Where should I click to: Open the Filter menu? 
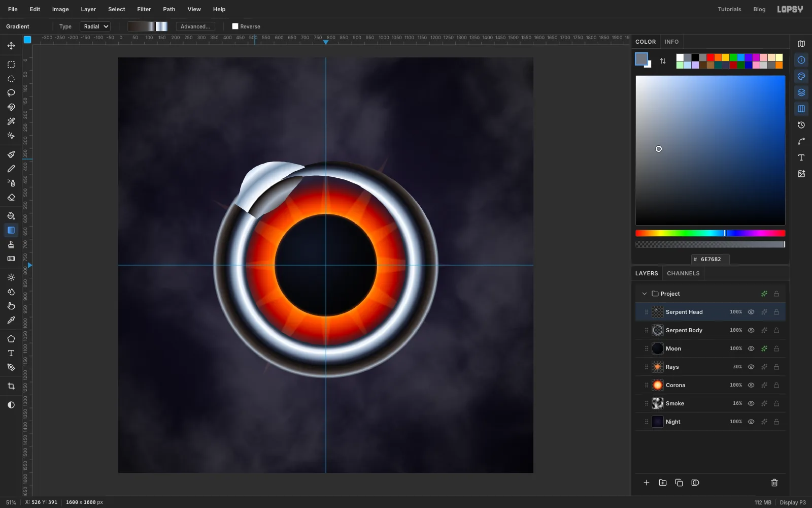point(144,9)
